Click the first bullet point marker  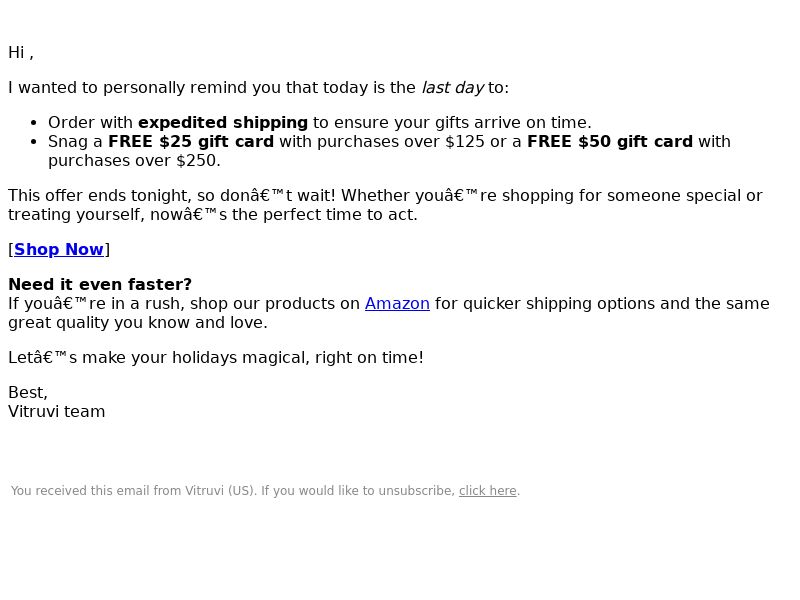34,123
